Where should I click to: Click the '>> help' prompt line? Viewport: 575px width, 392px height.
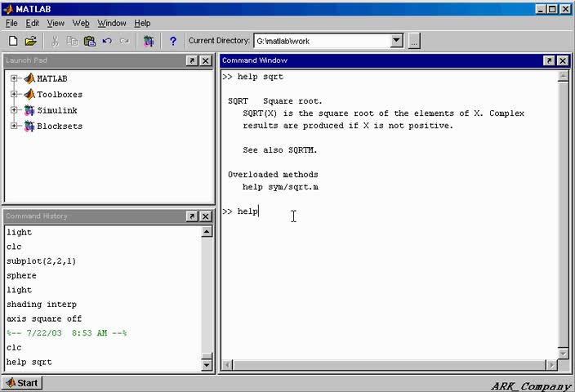click(241, 212)
